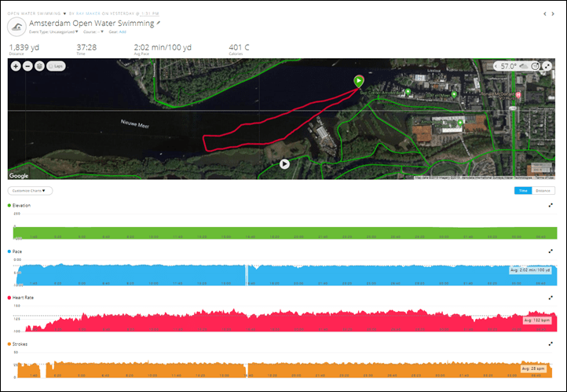This screenshot has width=567, height=392.
Task: Click the cloudy weather icon
Action: click(x=524, y=66)
